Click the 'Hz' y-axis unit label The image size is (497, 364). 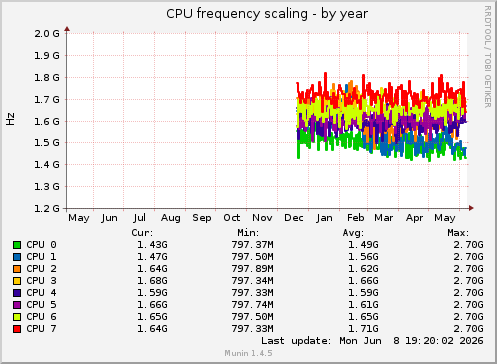pyautogui.click(x=11, y=119)
